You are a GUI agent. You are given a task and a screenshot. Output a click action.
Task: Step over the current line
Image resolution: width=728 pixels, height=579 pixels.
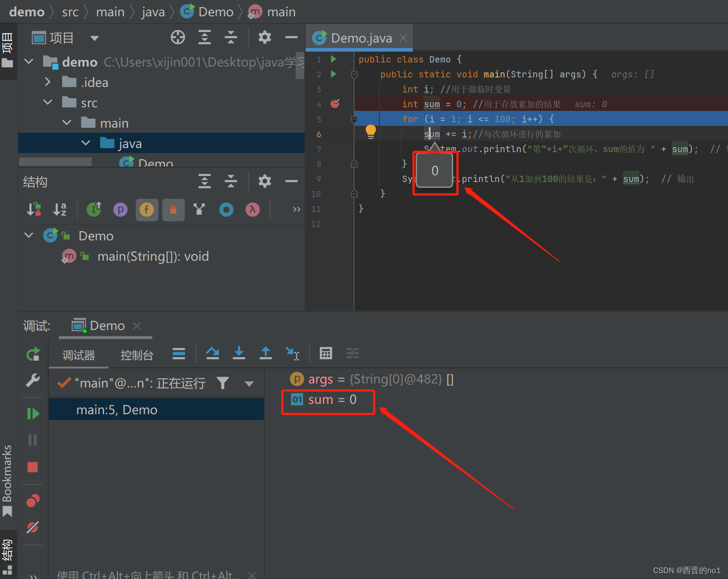(212, 353)
